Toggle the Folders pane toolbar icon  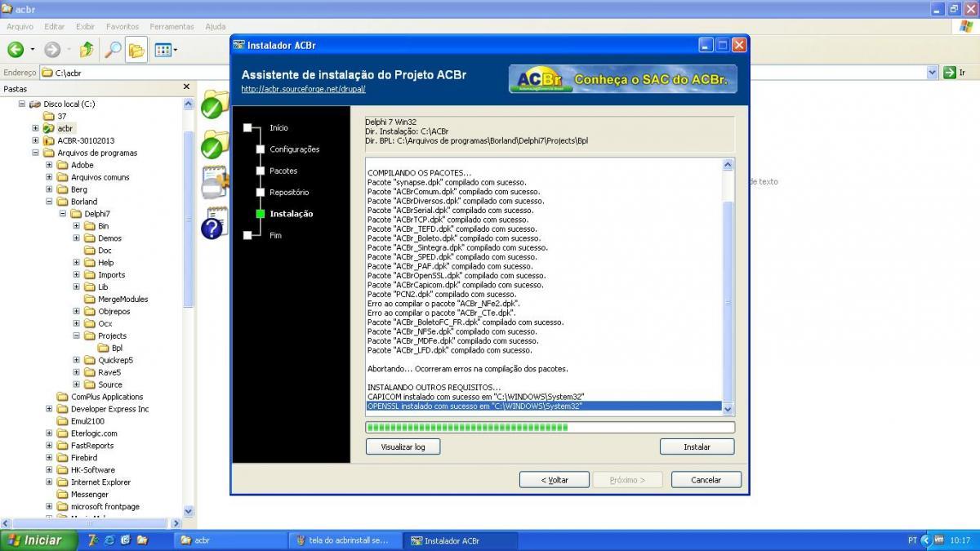click(136, 50)
